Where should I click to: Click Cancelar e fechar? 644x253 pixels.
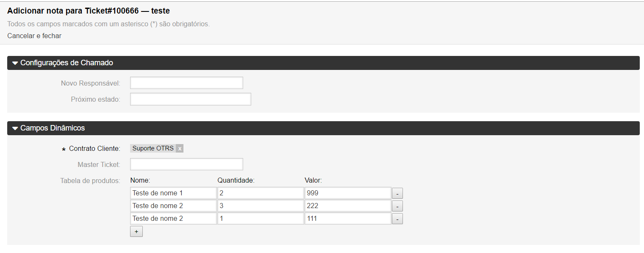[34, 36]
